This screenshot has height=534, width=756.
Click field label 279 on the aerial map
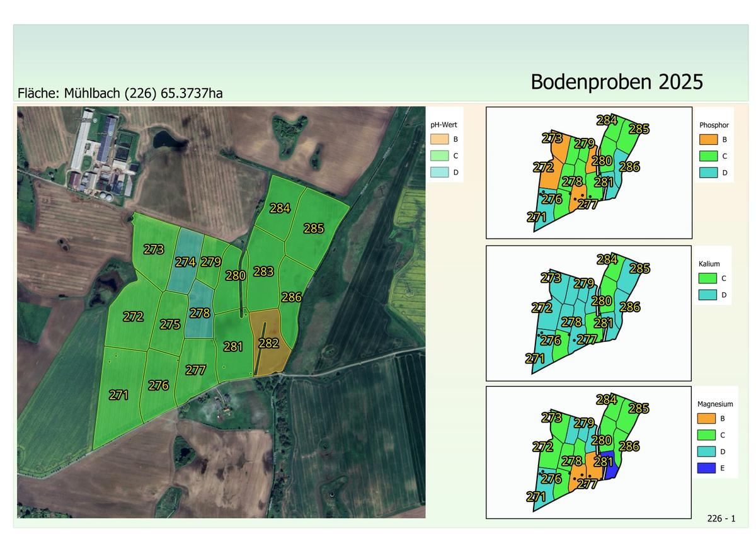(211, 262)
